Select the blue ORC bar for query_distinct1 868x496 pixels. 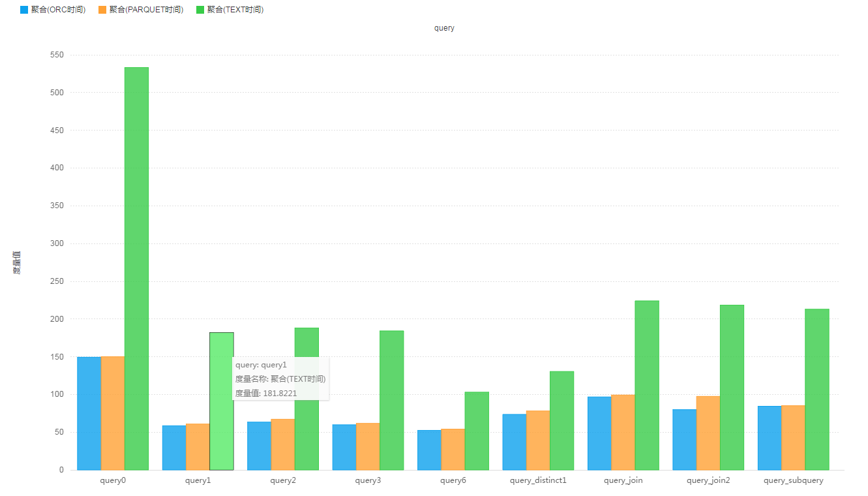pos(515,442)
